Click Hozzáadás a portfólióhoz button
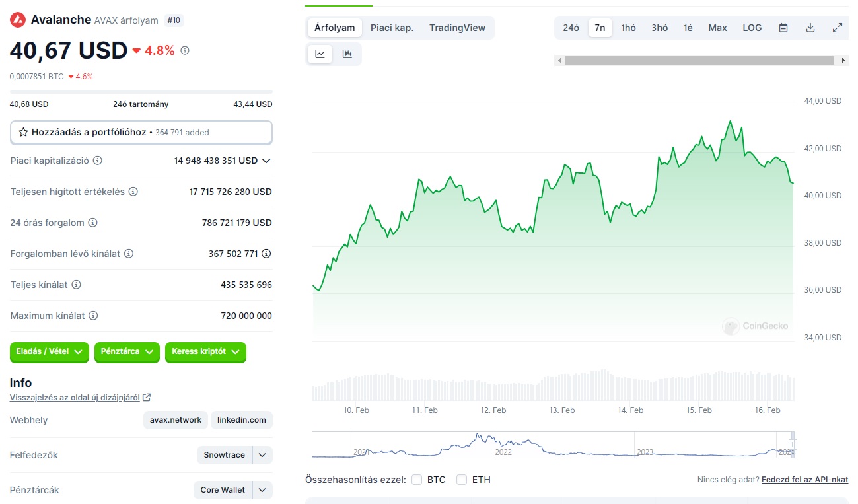 [x=141, y=132]
